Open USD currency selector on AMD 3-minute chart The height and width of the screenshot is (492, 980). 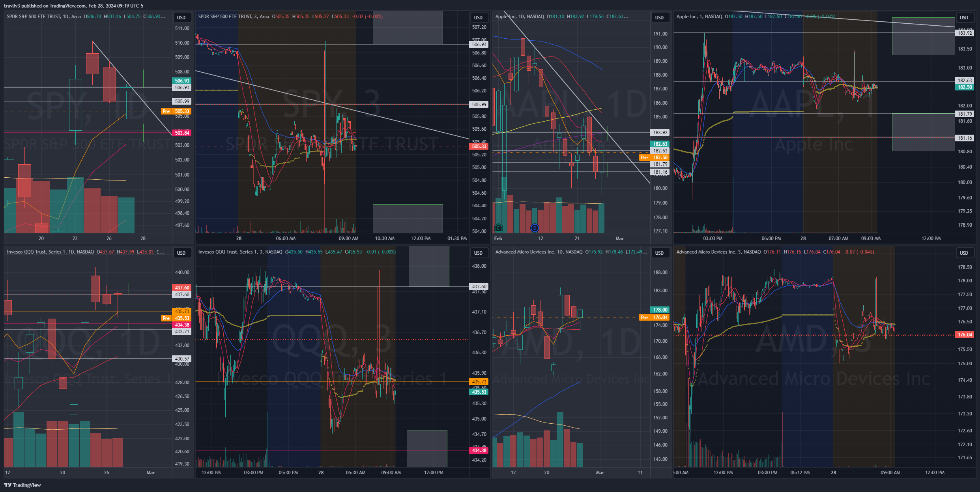click(x=964, y=253)
